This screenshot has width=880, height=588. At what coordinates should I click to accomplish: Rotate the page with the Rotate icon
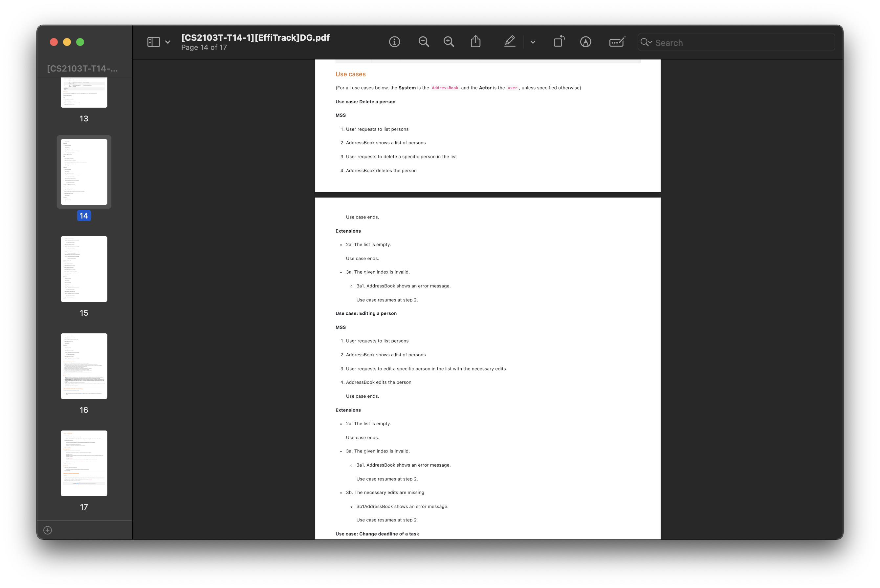tap(559, 41)
